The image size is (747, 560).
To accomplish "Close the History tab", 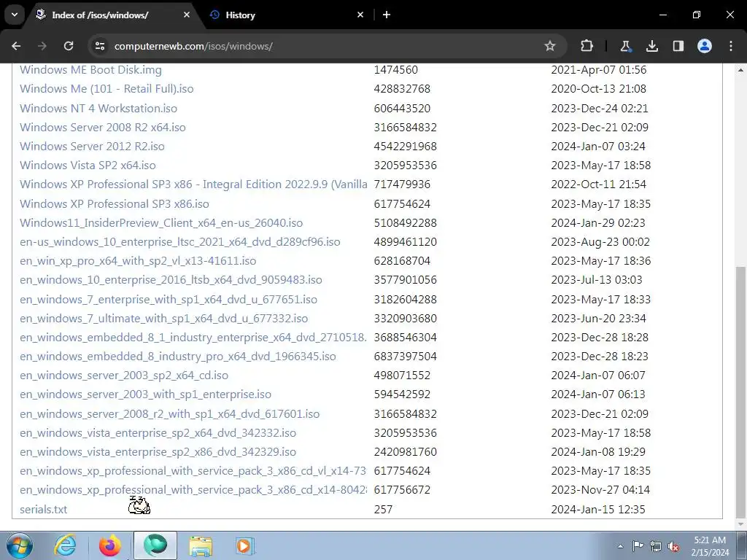I will (x=360, y=15).
